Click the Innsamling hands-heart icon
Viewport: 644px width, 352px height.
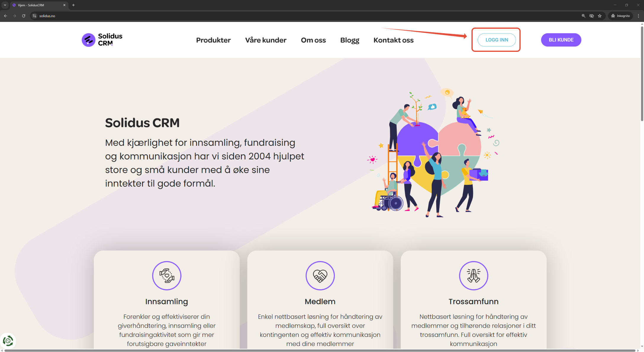point(167,276)
